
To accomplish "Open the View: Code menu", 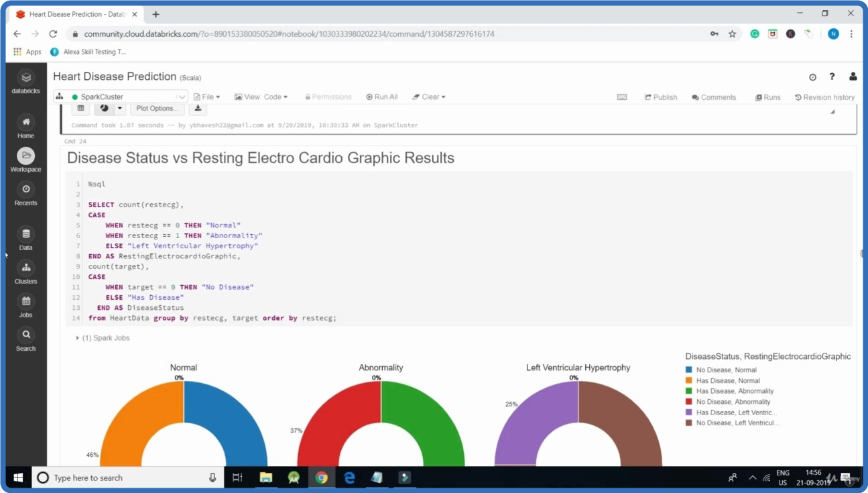I will pyautogui.click(x=261, y=97).
